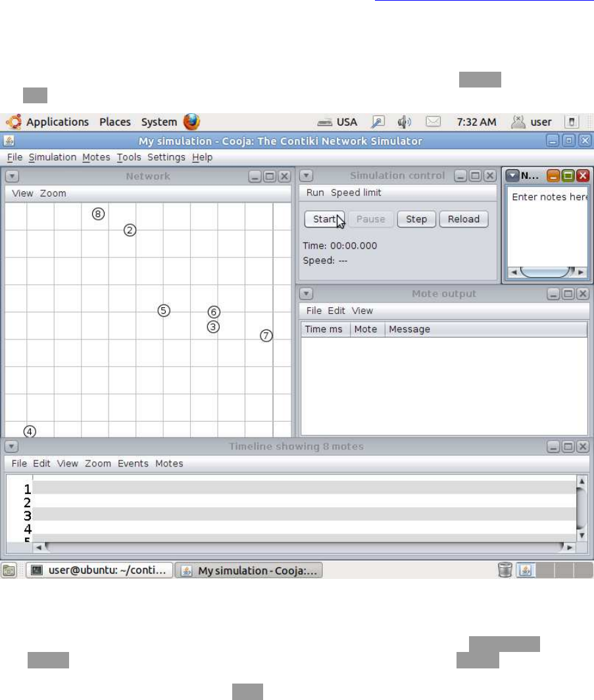Open the Run menu in Simulation control
Viewport: 594px width, 700px height.
pos(314,193)
